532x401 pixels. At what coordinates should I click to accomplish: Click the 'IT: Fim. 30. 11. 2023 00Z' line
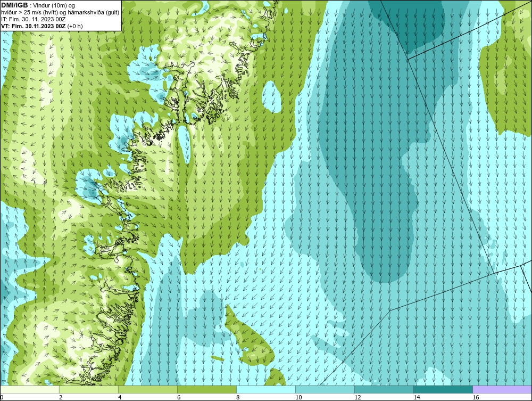[x=33, y=19]
